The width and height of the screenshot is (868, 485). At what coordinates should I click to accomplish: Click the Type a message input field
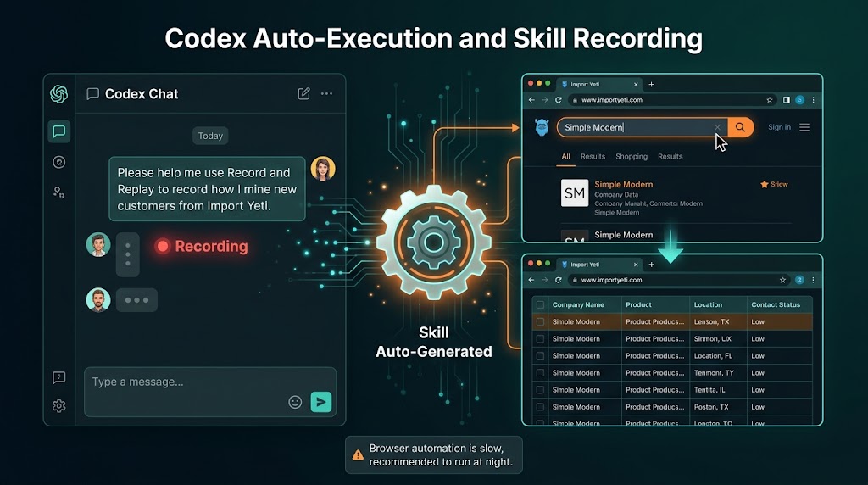pos(210,392)
